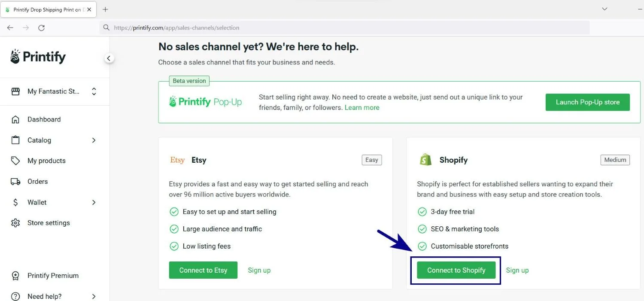Image resolution: width=644 pixels, height=301 pixels.
Task: Open Store settings gear icon
Action: [x=15, y=223]
